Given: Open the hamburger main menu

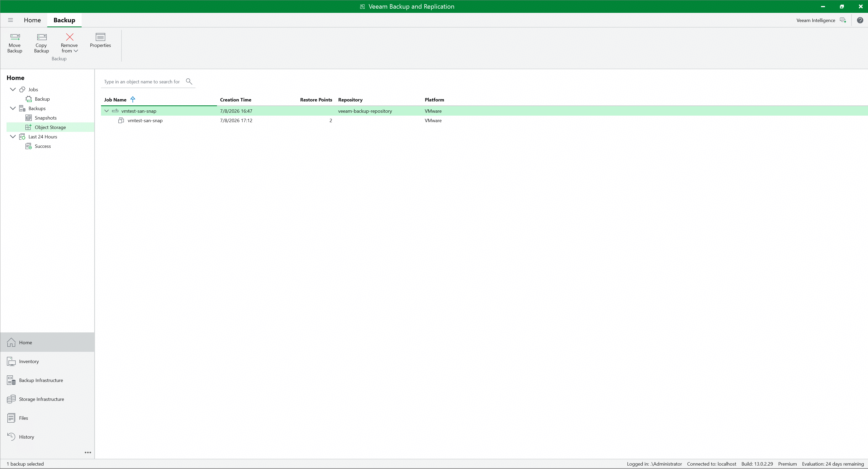Looking at the screenshot, I should [10, 20].
